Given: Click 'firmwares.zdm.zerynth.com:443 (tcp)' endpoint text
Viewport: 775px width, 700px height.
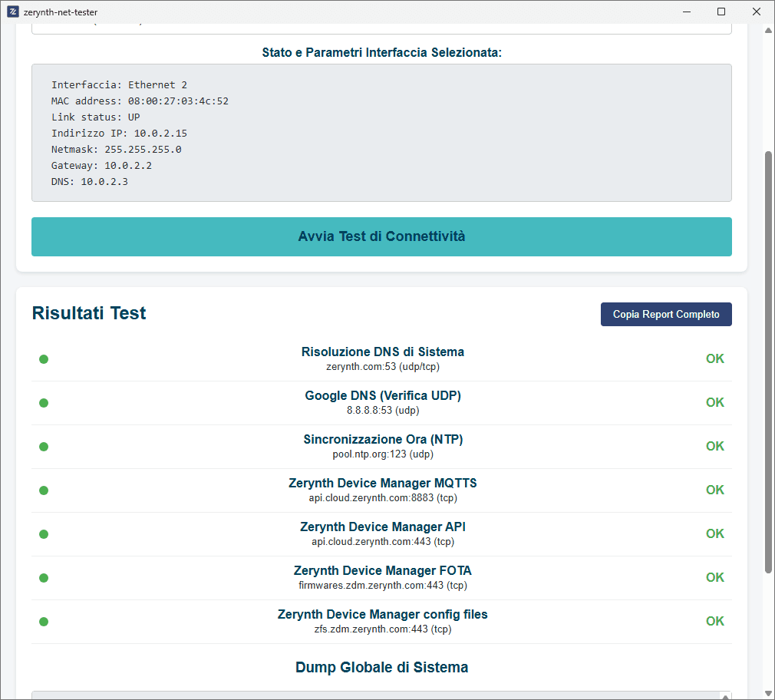Looking at the screenshot, I should 383,586.
